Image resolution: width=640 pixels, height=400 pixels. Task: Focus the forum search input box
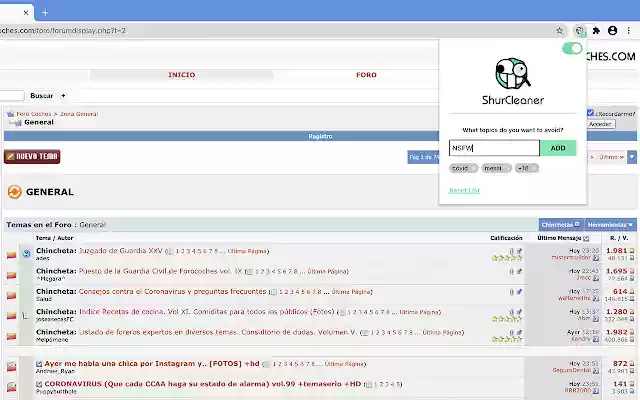[x=12, y=96]
